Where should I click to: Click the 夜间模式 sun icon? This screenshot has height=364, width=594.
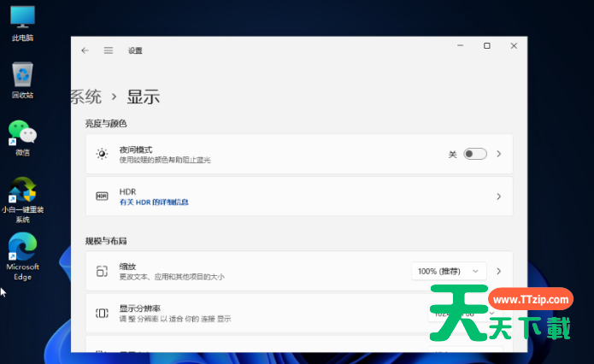click(x=102, y=154)
